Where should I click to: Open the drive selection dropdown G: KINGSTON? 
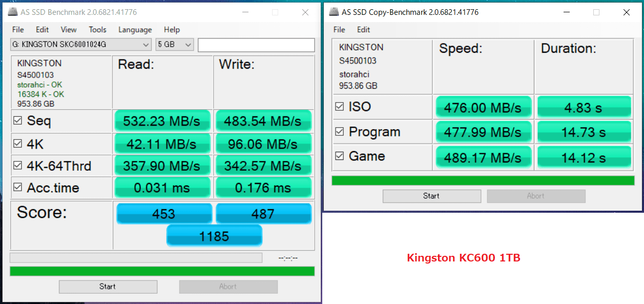pos(81,45)
